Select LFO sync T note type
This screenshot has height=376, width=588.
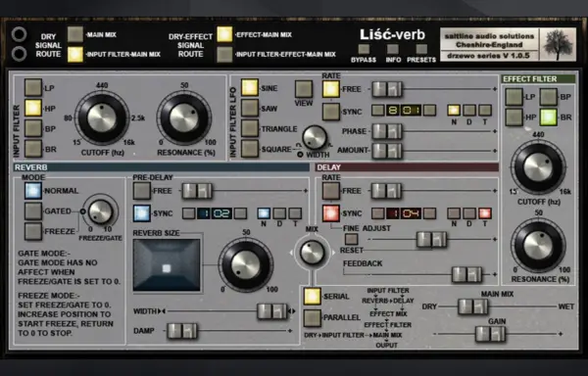click(485, 110)
